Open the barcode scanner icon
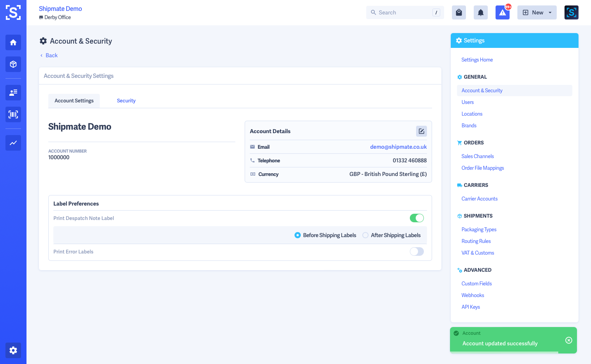Viewport: 591px width, 364px height. [x=13, y=114]
